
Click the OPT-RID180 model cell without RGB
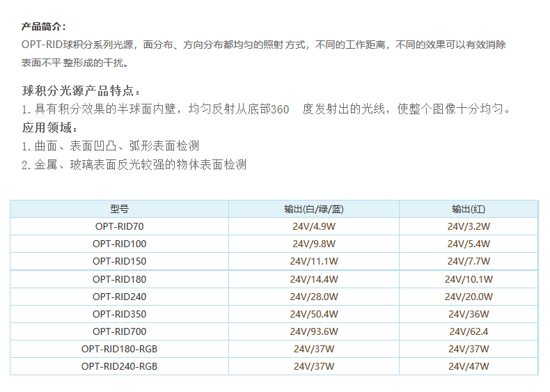pyautogui.click(x=119, y=279)
